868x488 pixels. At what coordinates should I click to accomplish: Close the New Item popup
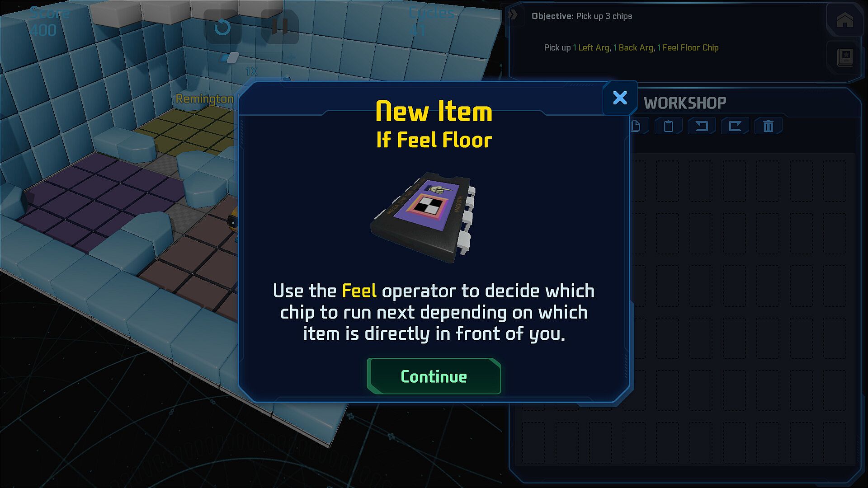point(620,98)
